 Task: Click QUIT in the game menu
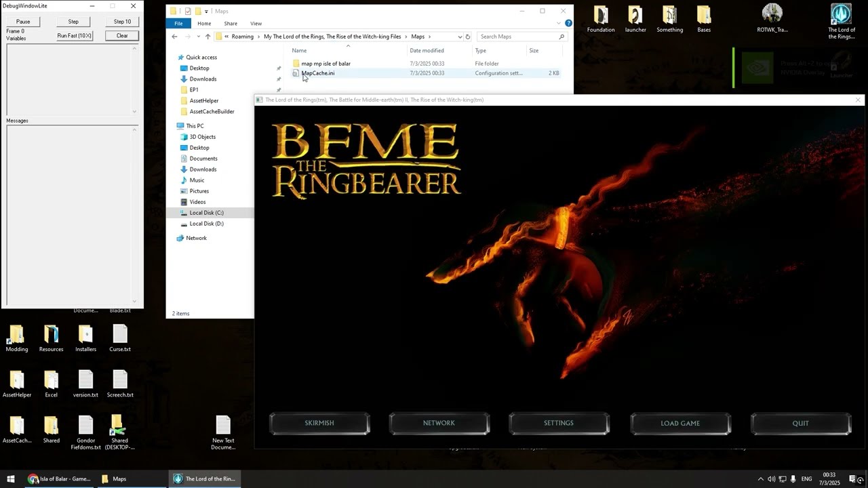[801, 423]
